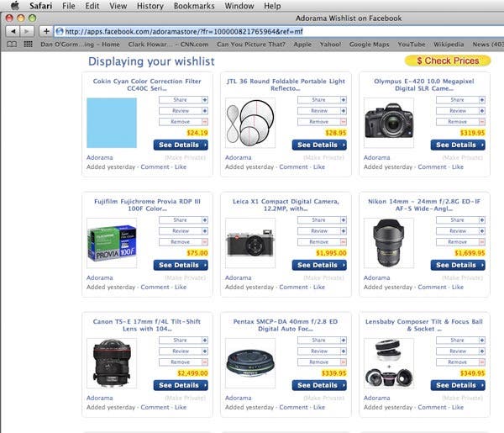
Task: Open the Can You Picture That? bookmark
Action: pos(250,45)
